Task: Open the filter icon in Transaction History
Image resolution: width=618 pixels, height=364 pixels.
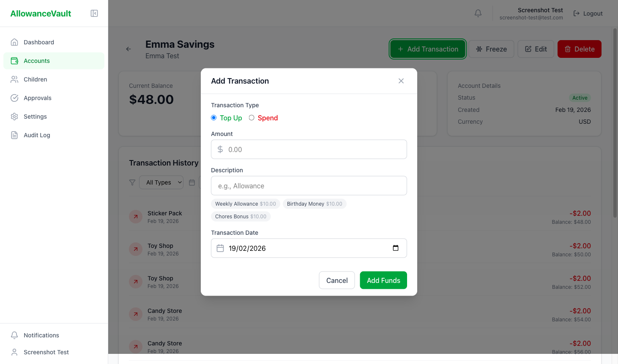Action: 132,182
